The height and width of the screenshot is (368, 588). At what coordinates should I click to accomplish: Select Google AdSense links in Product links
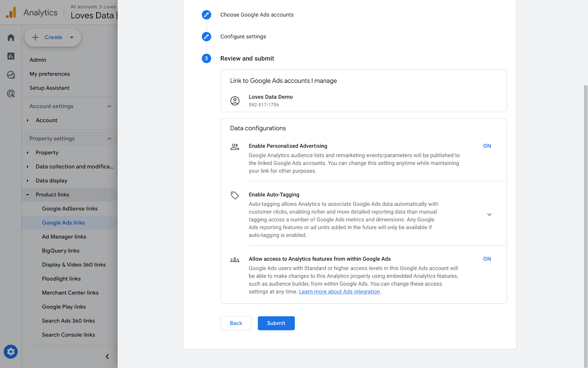coord(70,208)
